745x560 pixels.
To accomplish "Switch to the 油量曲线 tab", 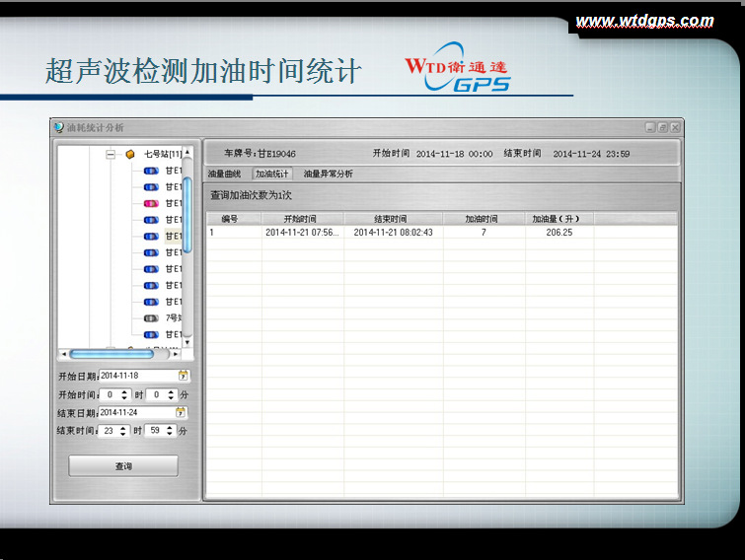I will coord(225,174).
